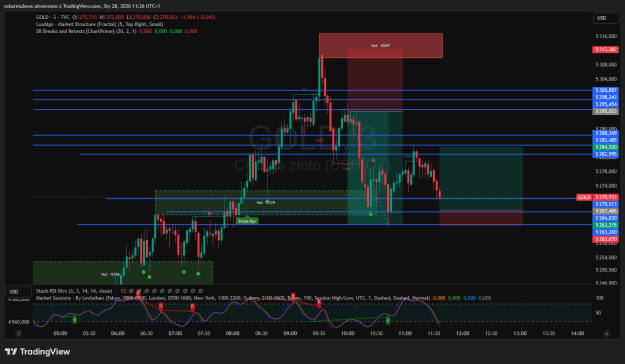
Task: Click the blue 5 270,513 price label
Action: (605, 204)
